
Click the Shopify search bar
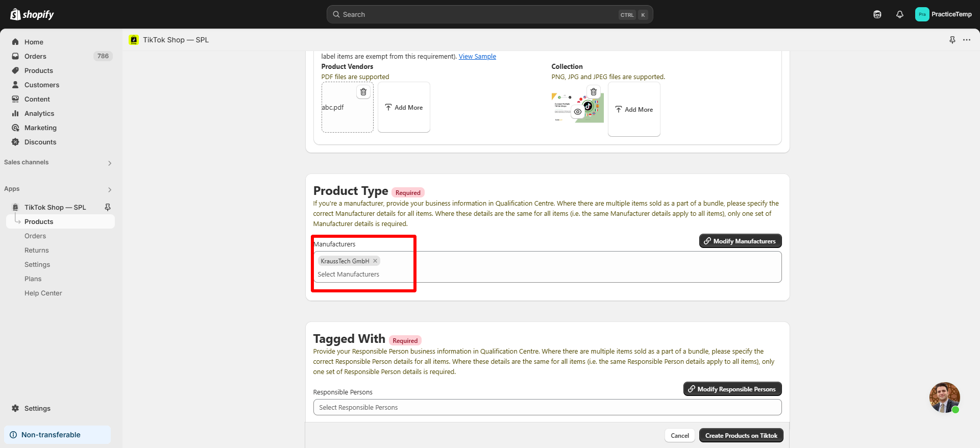(x=489, y=14)
